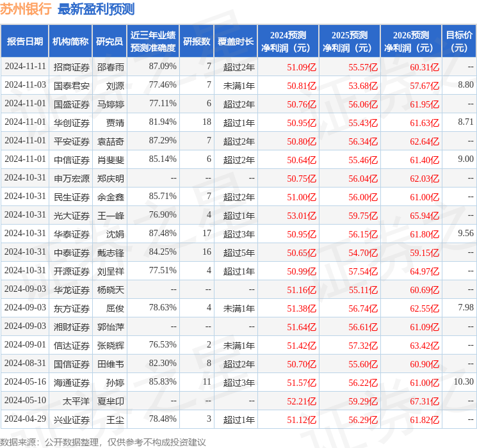
Task: Select the 国盛证券 institution cell
Action: click(x=72, y=104)
